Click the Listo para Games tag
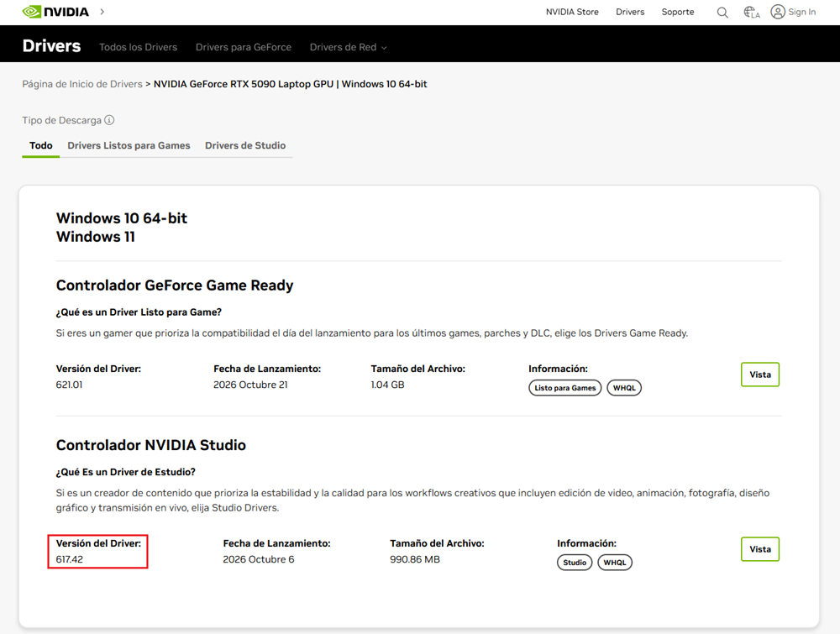The width and height of the screenshot is (840, 634). pyautogui.click(x=565, y=388)
